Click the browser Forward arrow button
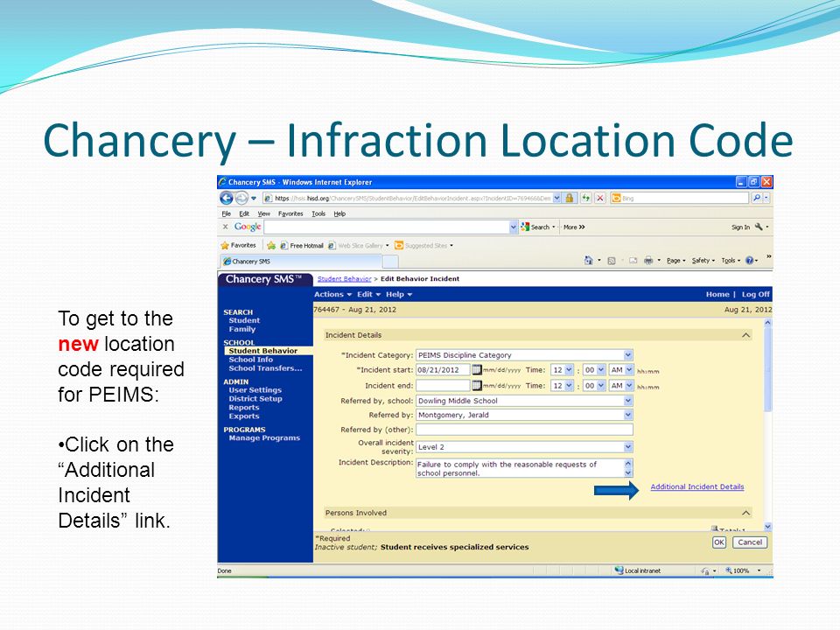Viewport: 840px width, 630px height. [x=241, y=199]
